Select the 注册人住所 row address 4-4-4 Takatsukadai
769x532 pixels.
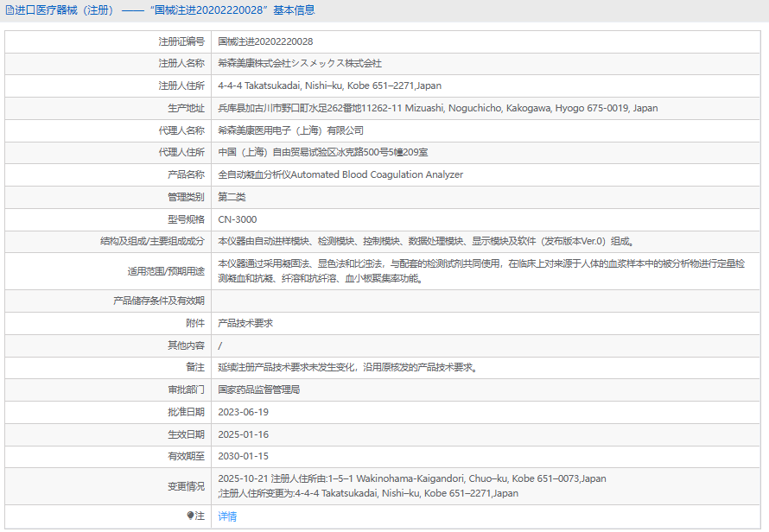coord(329,85)
